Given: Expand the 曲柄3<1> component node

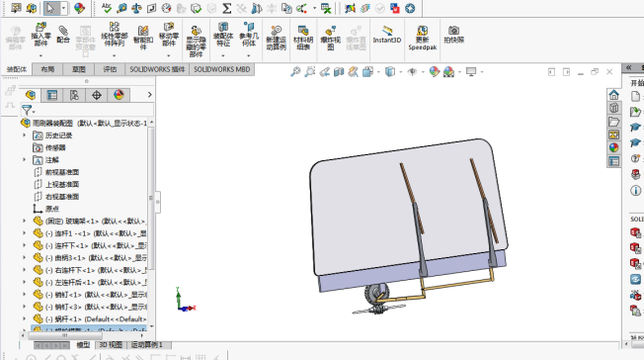Looking at the screenshot, I should [x=25, y=257].
